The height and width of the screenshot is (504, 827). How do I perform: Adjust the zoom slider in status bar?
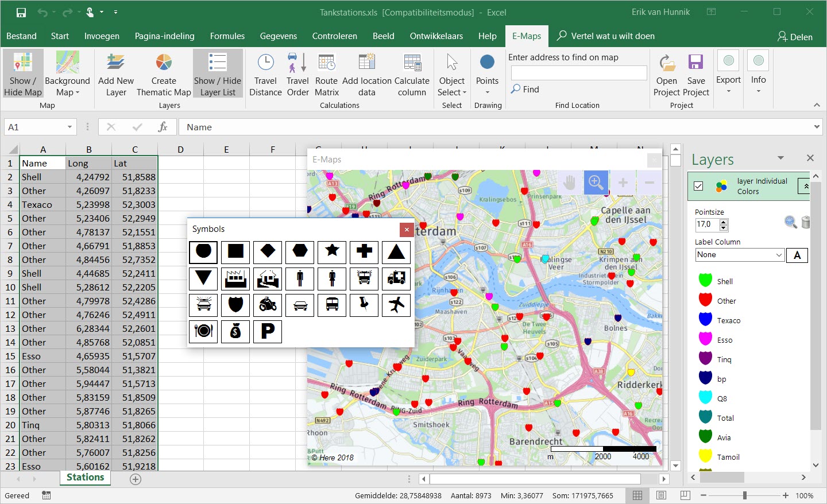point(745,495)
